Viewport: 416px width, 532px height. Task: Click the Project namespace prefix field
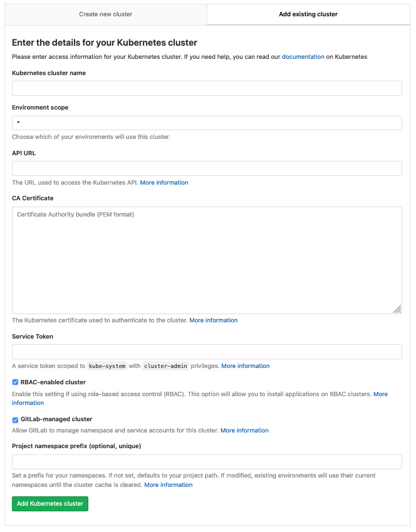(207, 462)
